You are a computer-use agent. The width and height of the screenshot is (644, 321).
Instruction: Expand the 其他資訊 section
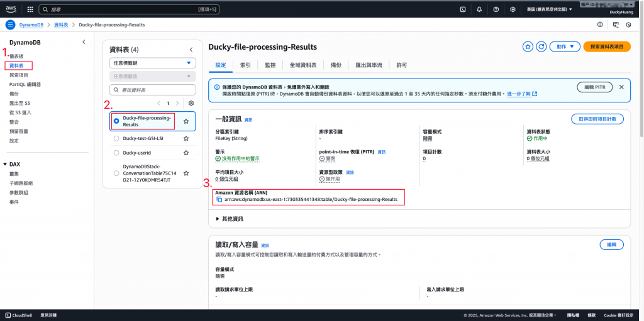tap(230, 219)
